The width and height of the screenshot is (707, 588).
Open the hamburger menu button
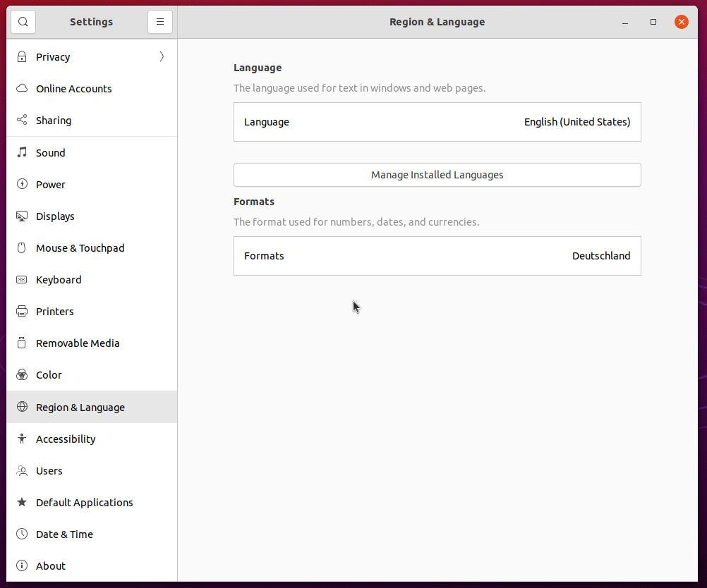pos(160,22)
